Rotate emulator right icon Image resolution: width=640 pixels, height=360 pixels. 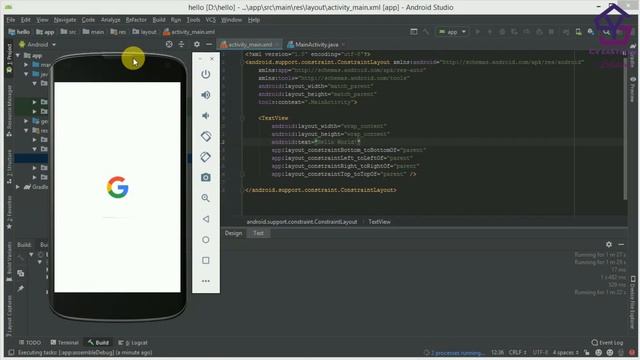(206, 157)
